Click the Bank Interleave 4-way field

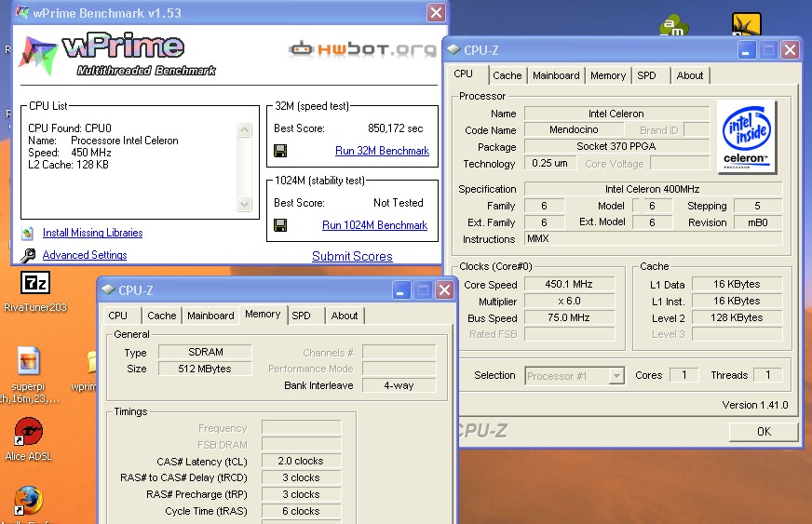pos(399,385)
